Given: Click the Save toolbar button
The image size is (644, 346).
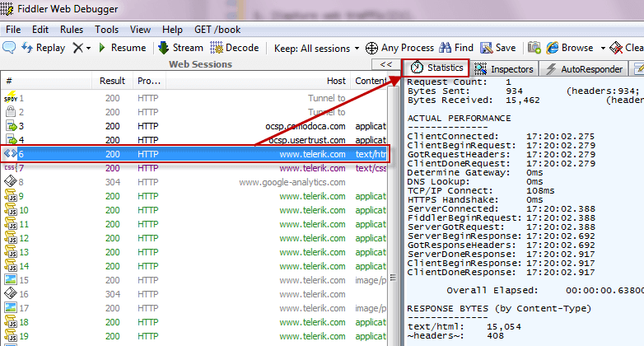Looking at the screenshot, I should coord(498,48).
